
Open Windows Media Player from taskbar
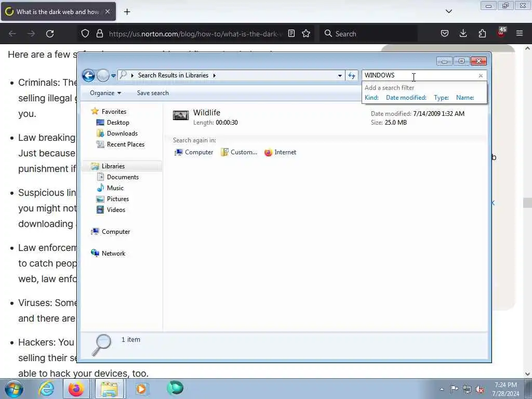[x=141, y=389]
